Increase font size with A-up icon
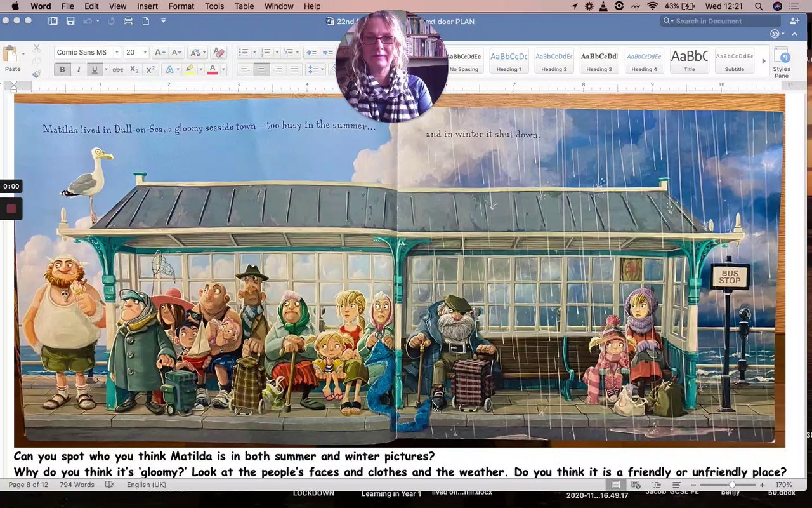Image resolution: width=812 pixels, height=508 pixels. click(x=160, y=53)
